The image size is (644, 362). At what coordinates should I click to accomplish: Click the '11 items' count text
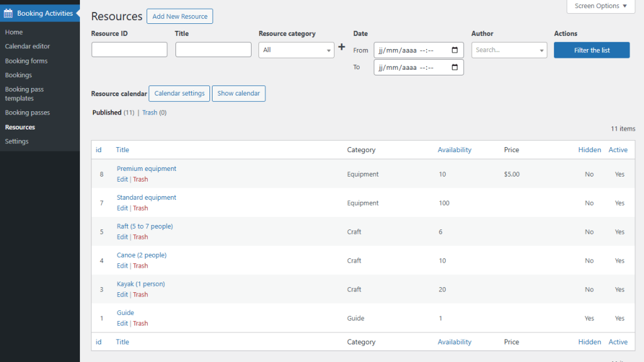[x=623, y=128]
